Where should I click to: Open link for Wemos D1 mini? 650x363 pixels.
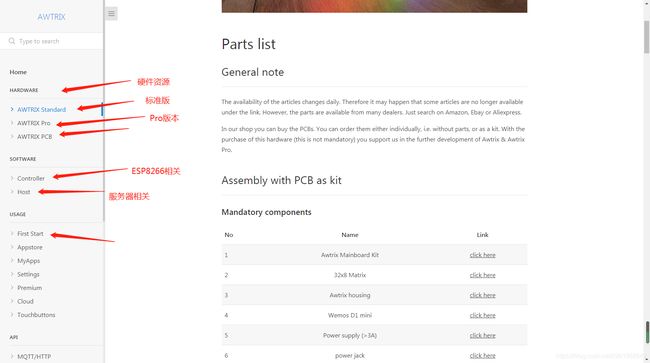pos(483,315)
